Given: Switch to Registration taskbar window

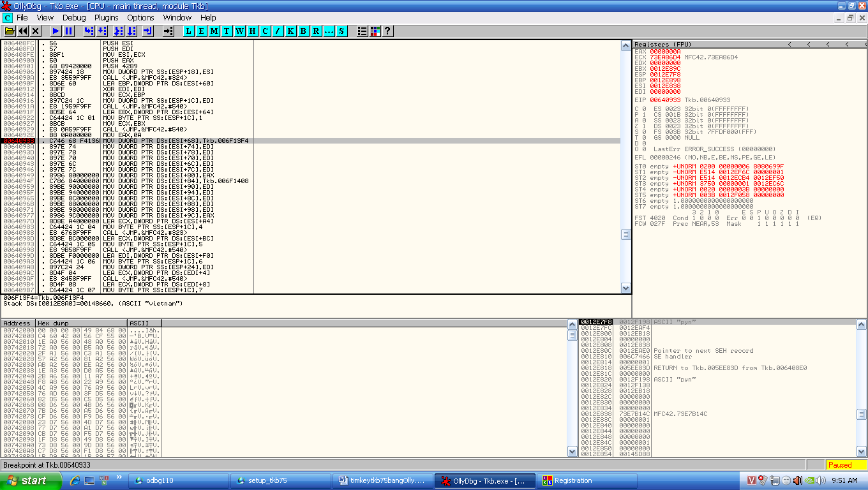Looking at the screenshot, I should 587,480.
